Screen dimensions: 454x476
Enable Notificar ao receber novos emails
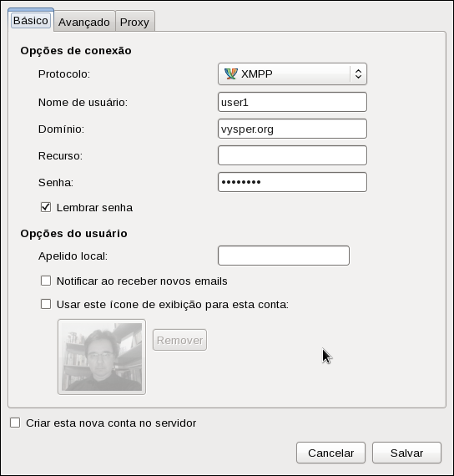46,281
